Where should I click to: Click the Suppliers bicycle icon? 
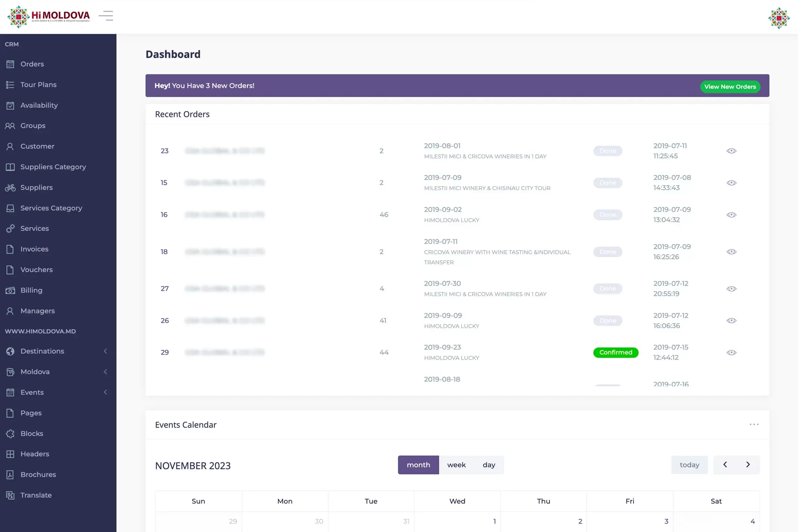pos(10,188)
